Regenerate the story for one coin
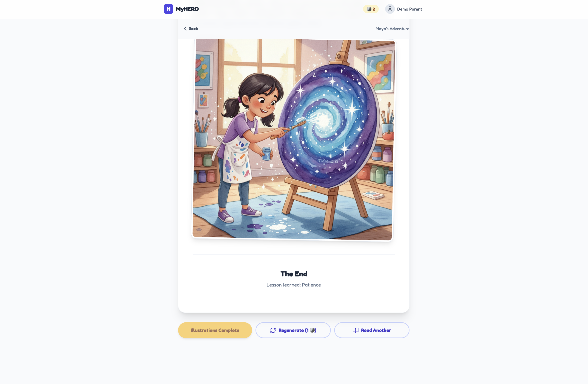The height and width of the screenshot is (384, 588). tap(293, 330)
